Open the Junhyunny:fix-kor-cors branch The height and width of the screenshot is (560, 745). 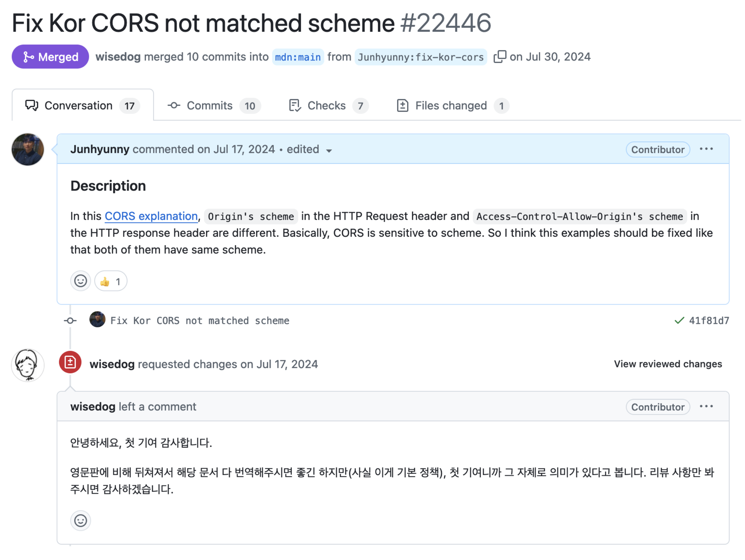tap(420, 57)
